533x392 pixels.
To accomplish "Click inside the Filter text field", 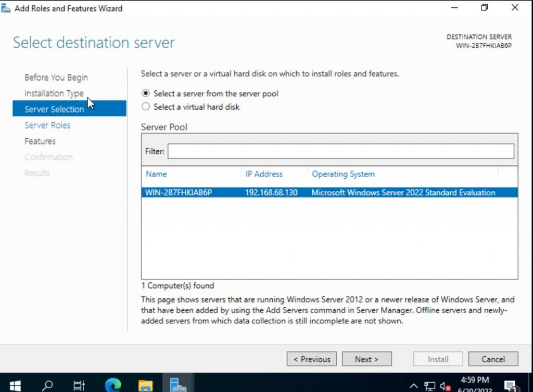I will 338,151.
